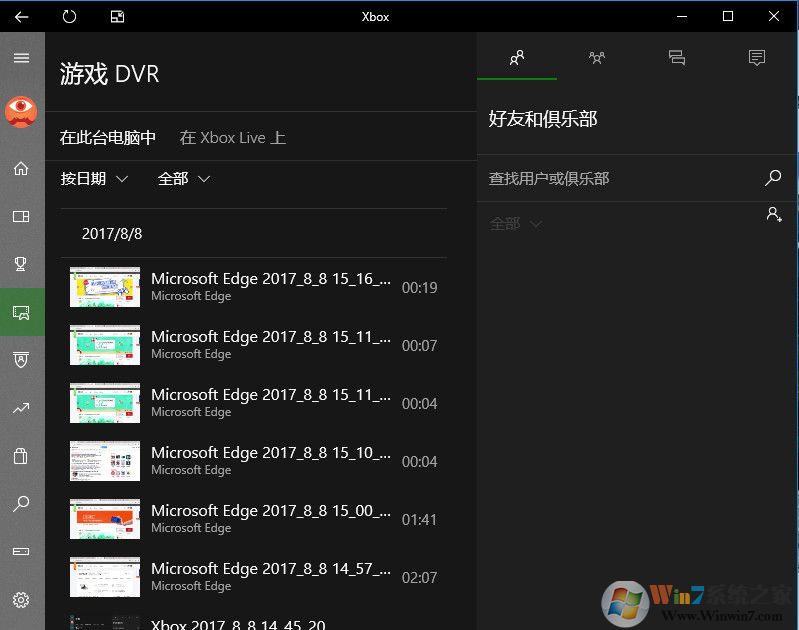This screenshot has height=630, width=799.
Task: Open My Games in the sidebar
Action: (x=21, y=216)
